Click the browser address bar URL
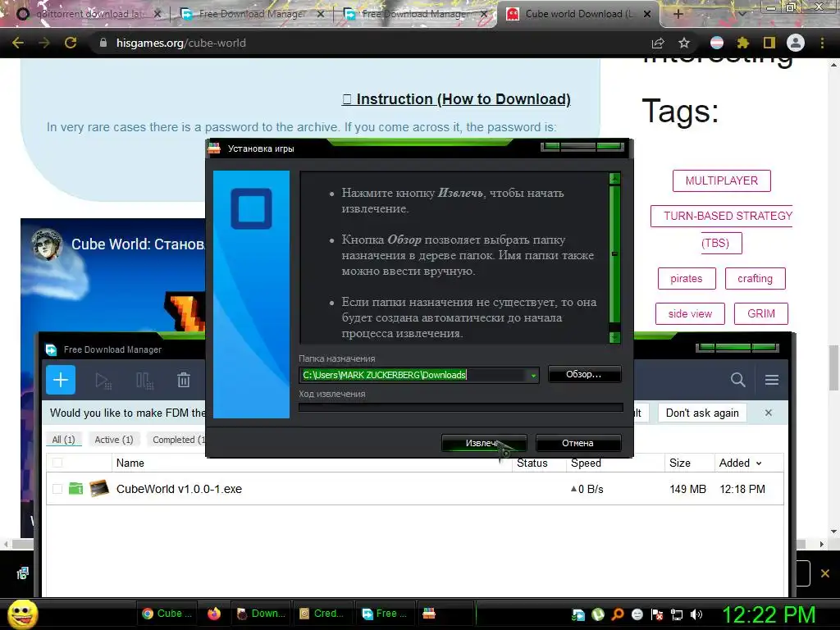Image resolution: width=840 pixels, height=630 pixels. (x=181, y=43)
